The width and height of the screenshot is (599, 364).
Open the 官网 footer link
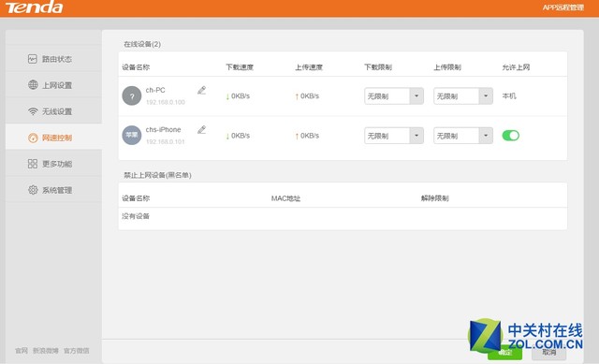(x=22, y=351)
